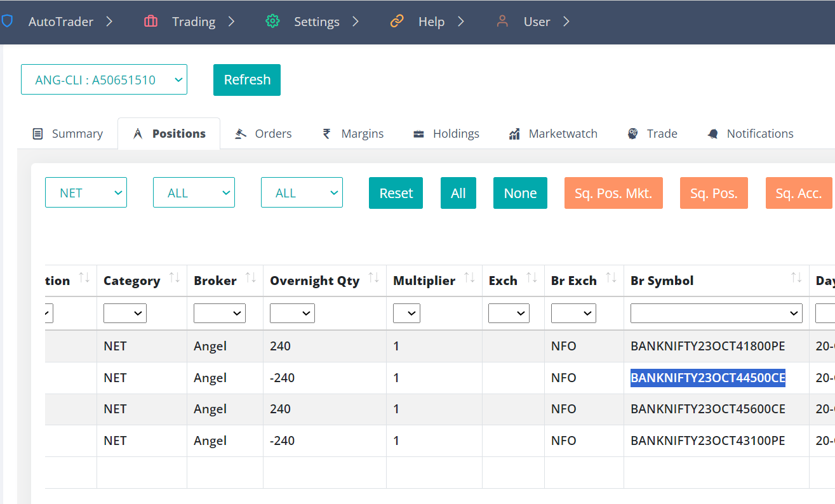835x504 pixels.
Task: Switch to the Marketwatch tab
Action: [x=553, y=134]
